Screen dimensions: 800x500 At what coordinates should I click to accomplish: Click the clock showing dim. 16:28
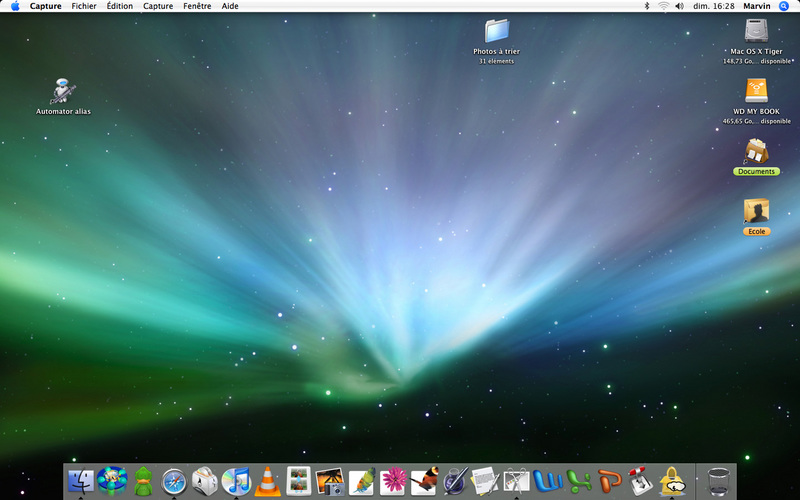(x=714, y=6)
